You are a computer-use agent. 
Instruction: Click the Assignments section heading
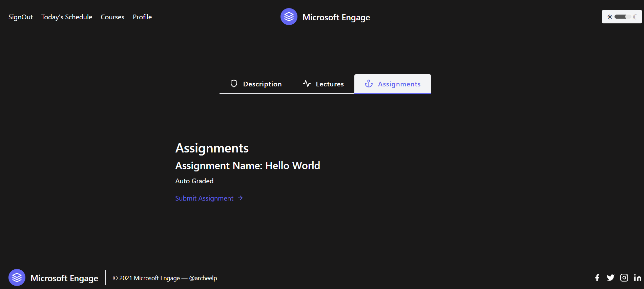pyautogui.click(x=212, y=148)
